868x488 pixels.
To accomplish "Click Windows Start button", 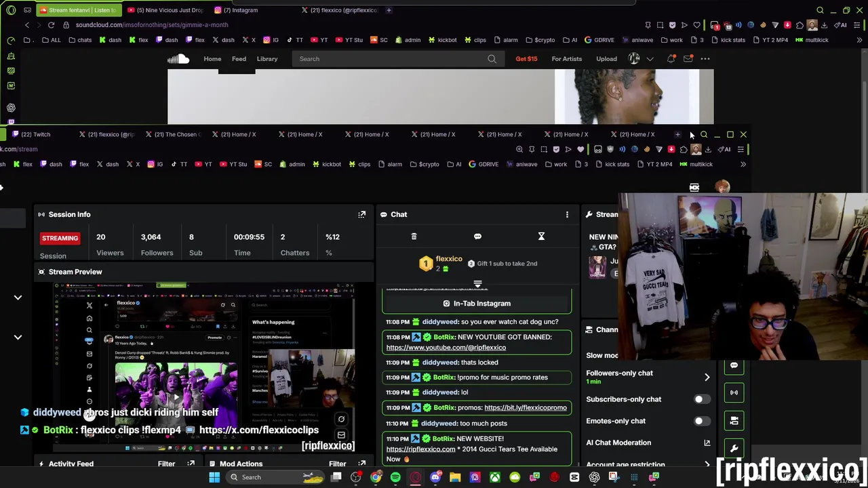I will coord(214,477).
